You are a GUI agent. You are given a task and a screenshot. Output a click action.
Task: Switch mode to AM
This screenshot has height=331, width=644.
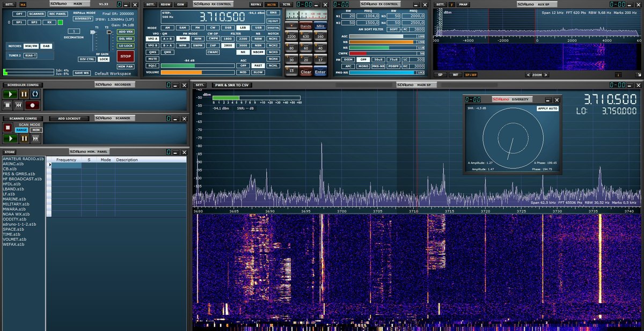click(x=167, y=27)
